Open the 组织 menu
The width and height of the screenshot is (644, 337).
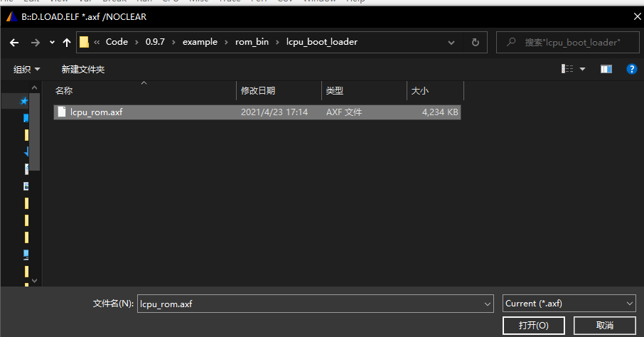pos(27,69)
